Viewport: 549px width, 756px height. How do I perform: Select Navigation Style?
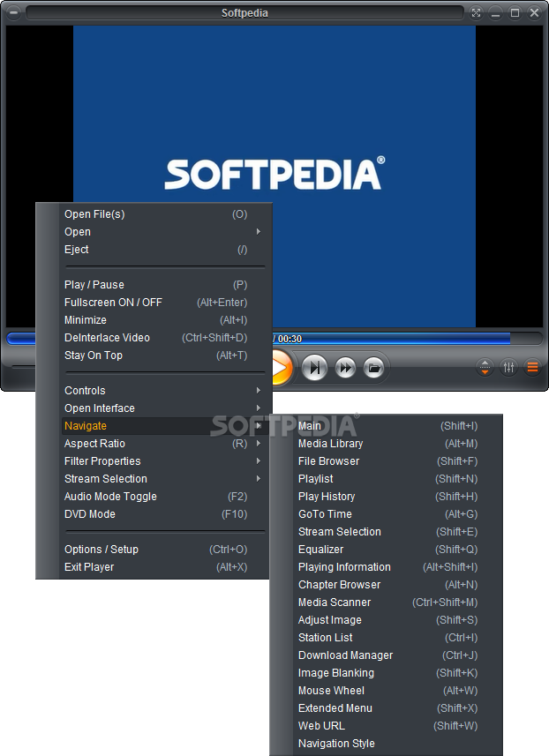[x=397, y=744]
